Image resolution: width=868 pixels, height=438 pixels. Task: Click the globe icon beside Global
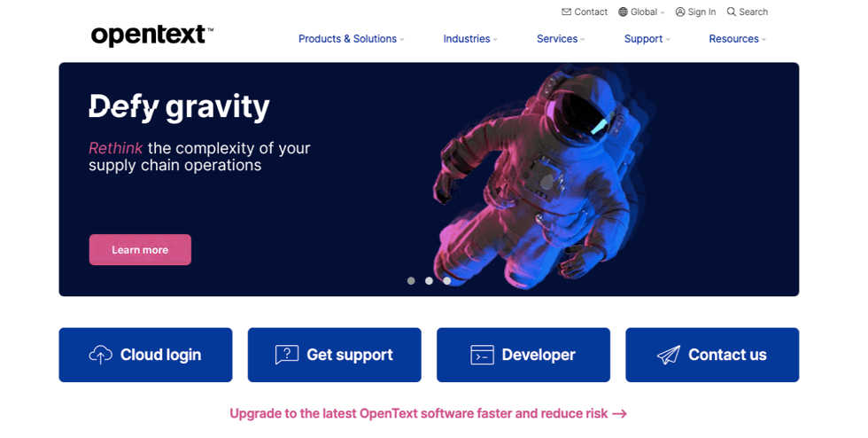[624, 12]
